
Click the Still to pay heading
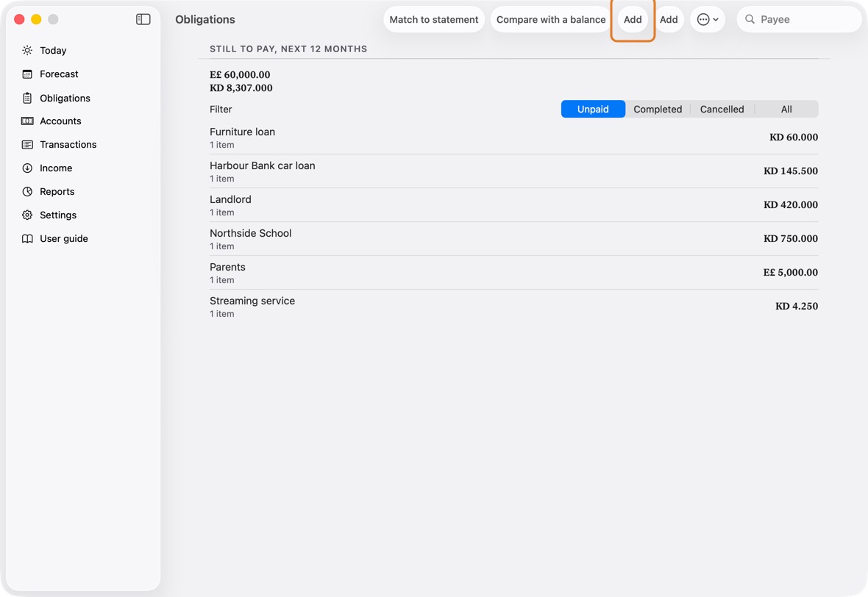[288, 49]
